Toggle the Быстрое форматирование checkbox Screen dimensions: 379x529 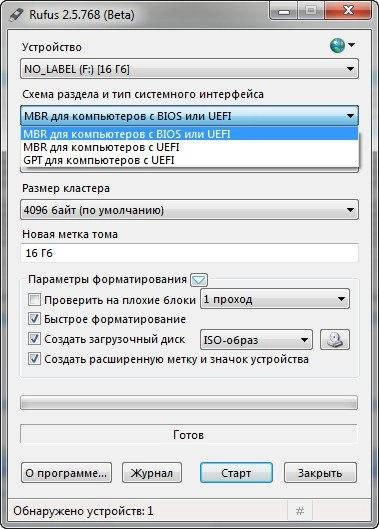[x=34, y=319]
